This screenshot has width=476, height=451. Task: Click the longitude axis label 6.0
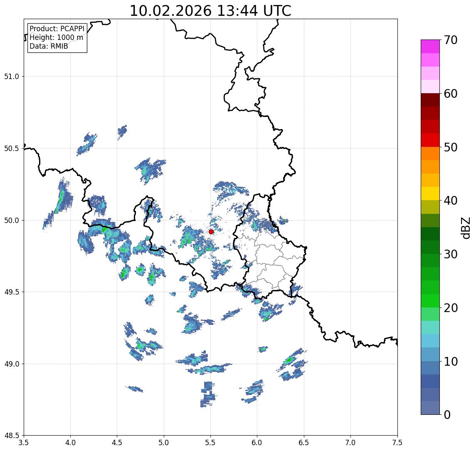[257, 443]
